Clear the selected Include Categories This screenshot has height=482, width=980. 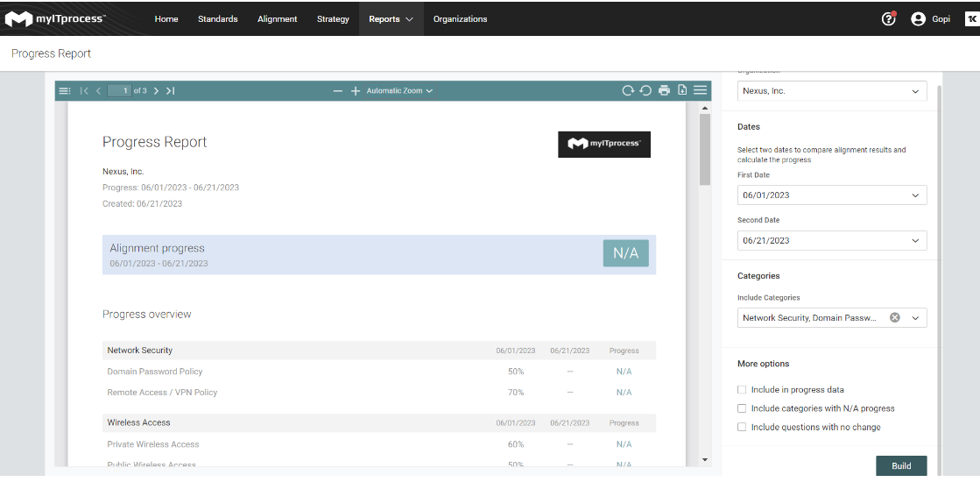tap(895, 318)
